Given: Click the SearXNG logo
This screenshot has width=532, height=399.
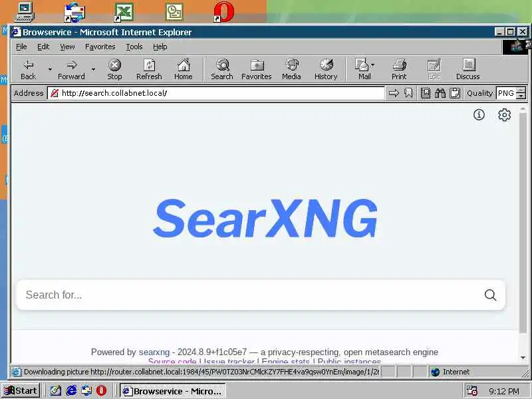Looking at the screenshot, I should 265,218.
